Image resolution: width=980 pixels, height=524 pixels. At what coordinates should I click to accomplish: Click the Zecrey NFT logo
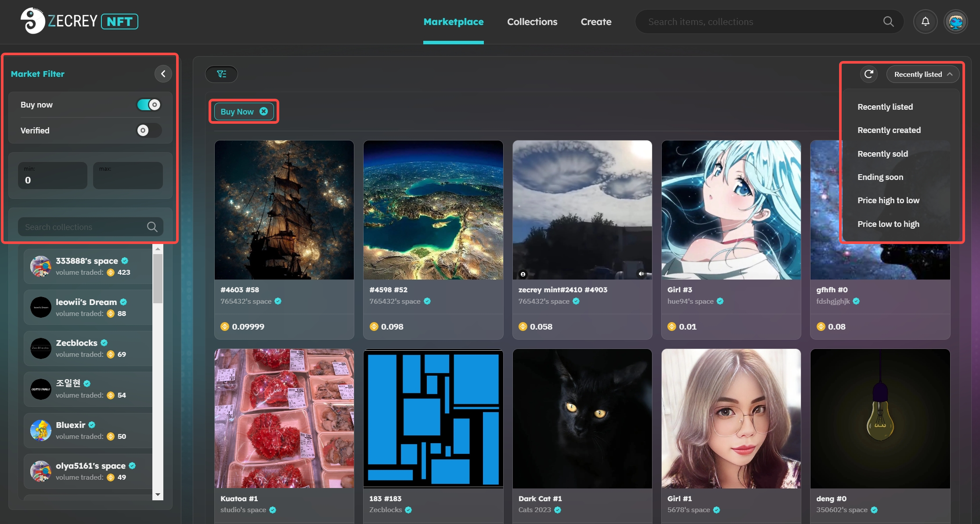pos(79,21)
